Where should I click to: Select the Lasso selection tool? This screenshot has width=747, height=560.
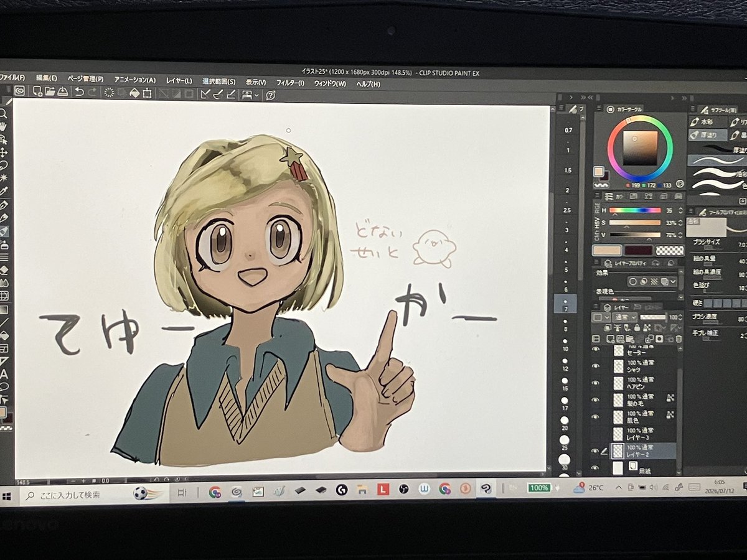coord(3,165)
